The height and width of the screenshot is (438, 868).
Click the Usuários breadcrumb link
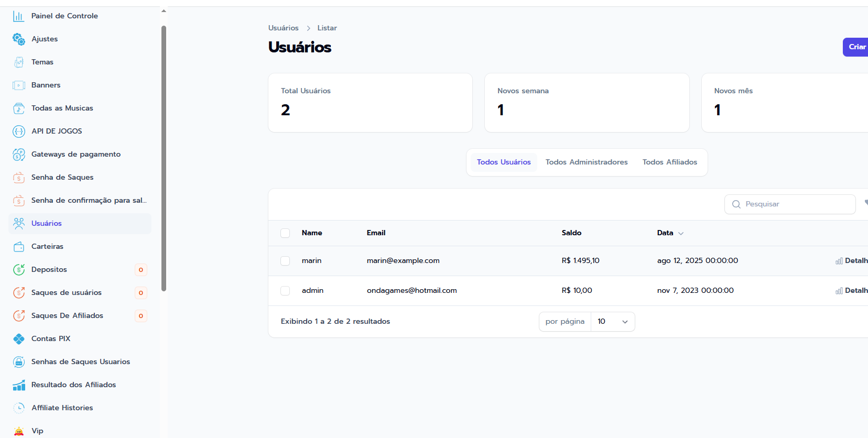pos(284,28)
